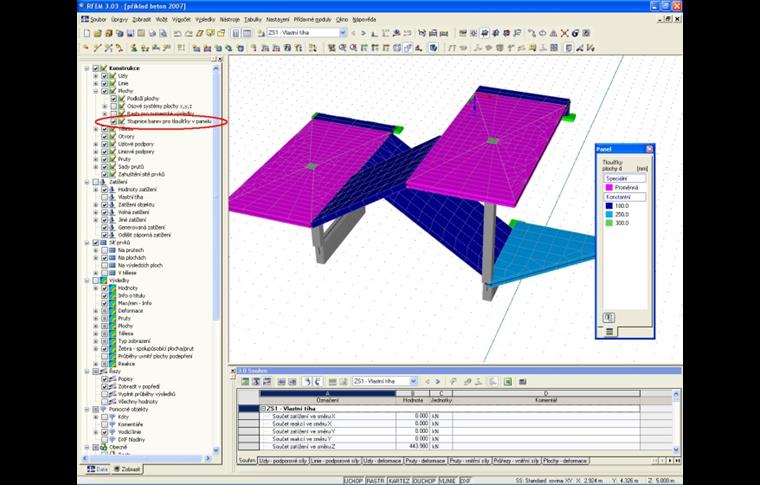This screenshot has height=485, width=760.
Task: Click the Open folder icon in toolbar
Action: tap(98, 33)
